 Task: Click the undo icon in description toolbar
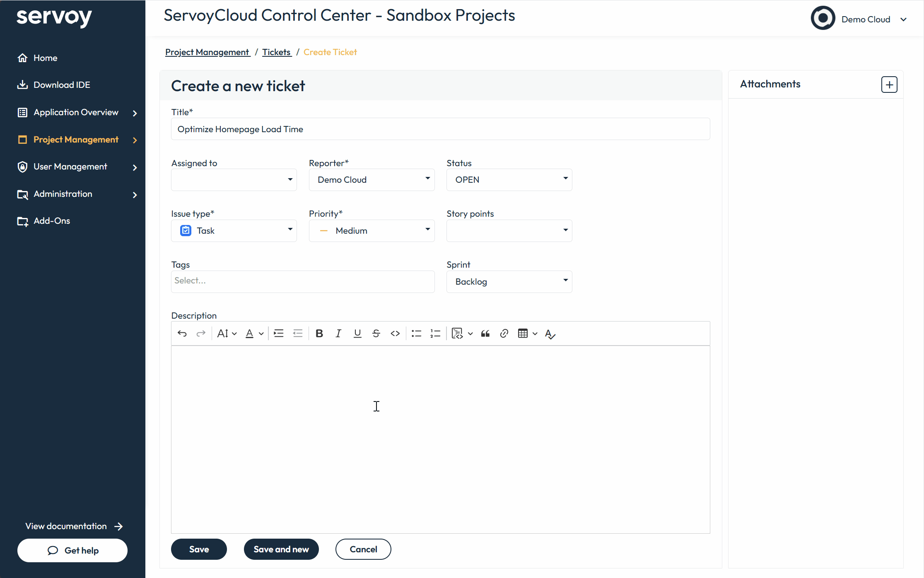(x=182, y=334)
